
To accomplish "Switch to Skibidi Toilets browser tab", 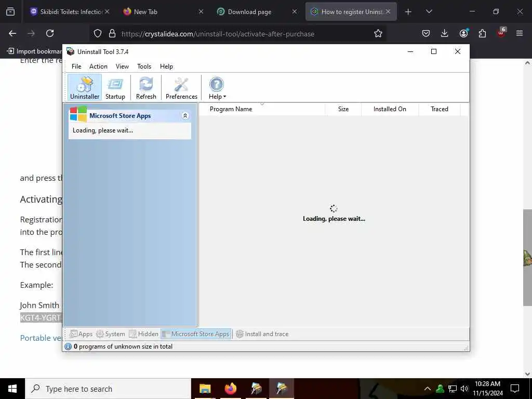I will pyautogui.click(x=71, y=11).
